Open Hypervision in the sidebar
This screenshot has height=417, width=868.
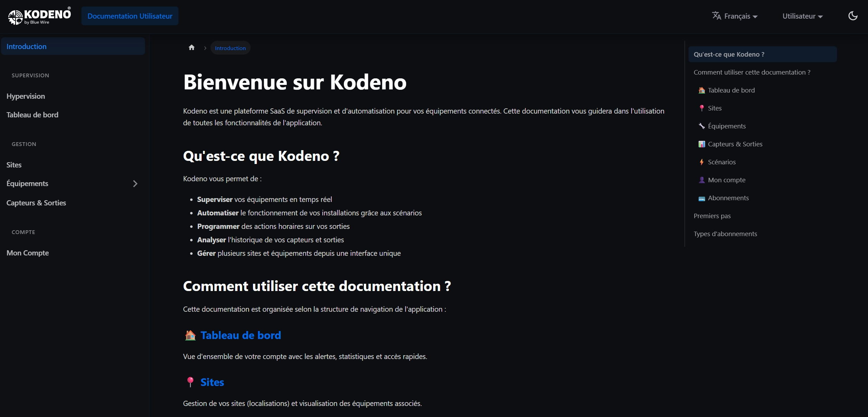point(26,96)
